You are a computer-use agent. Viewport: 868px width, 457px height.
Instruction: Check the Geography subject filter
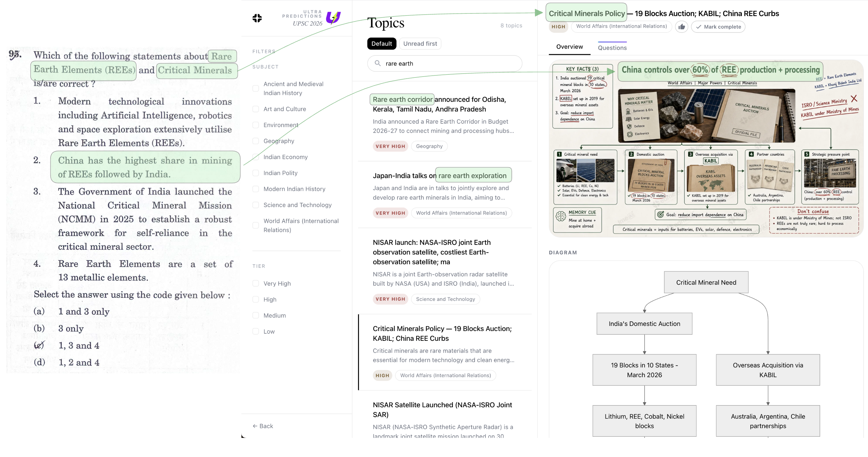(x=256, y=141)
